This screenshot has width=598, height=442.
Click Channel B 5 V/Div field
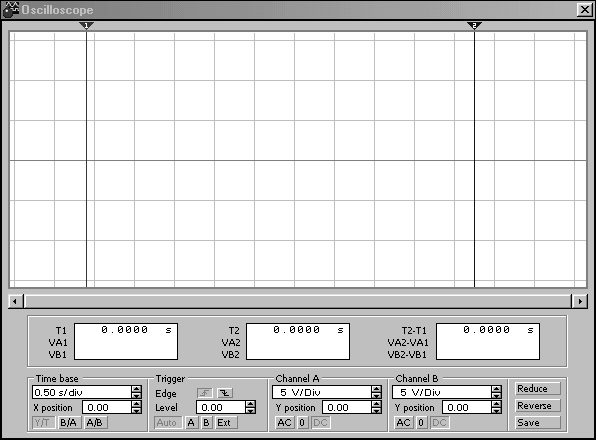pos(442,392)
